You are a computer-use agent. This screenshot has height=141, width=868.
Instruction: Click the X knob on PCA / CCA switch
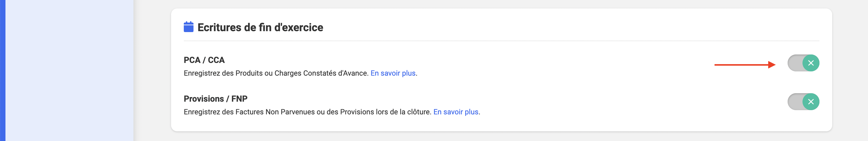(811, 63)
